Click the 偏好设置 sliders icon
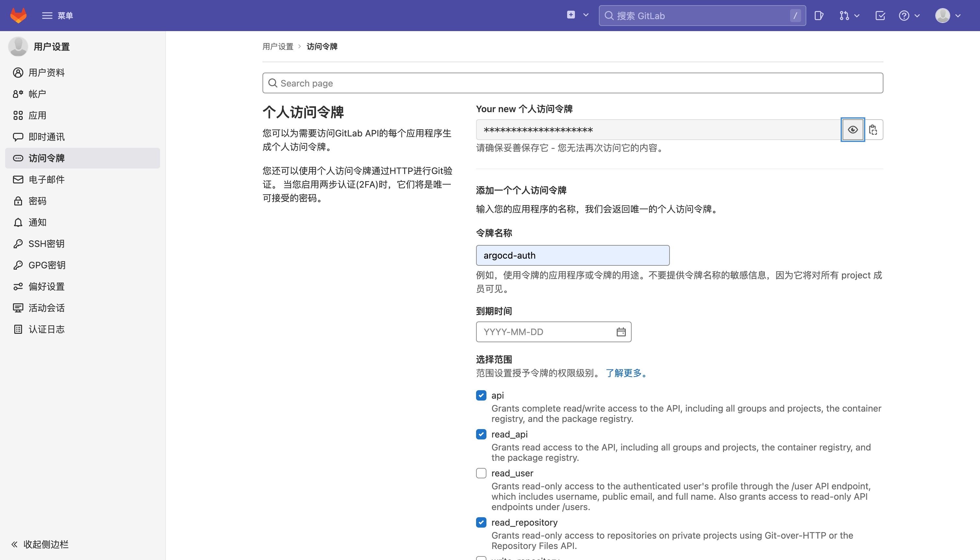The height and width of the screenshot is (560, 980). point(18,286)
